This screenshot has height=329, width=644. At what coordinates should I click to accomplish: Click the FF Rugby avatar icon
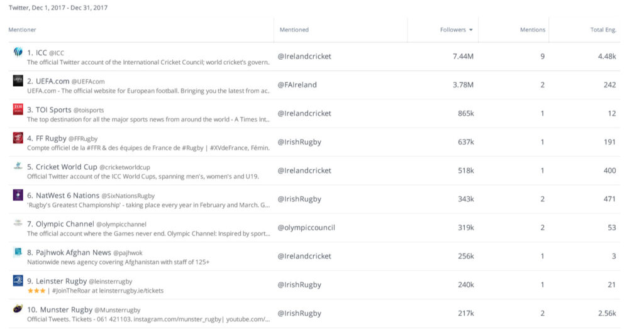click(18, 138)
